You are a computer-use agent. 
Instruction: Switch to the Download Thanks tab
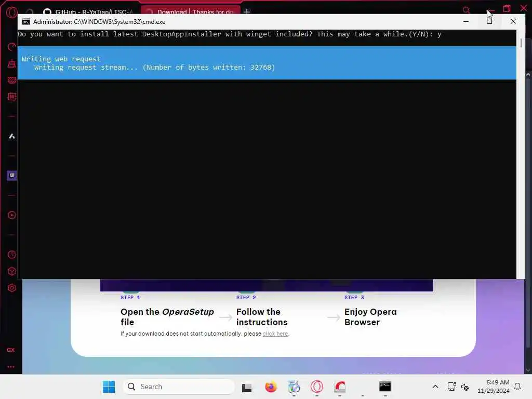pos(191,11)
